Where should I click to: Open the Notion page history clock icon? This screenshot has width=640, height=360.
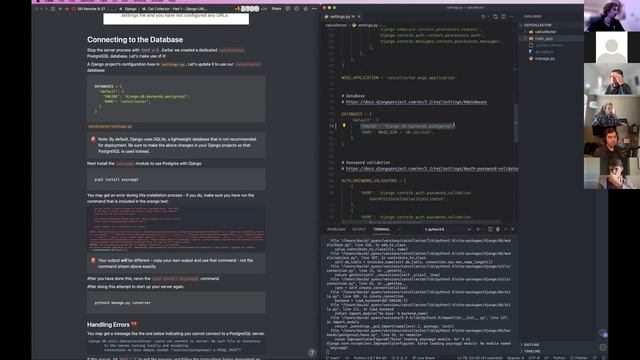click(x=297, y=9)
